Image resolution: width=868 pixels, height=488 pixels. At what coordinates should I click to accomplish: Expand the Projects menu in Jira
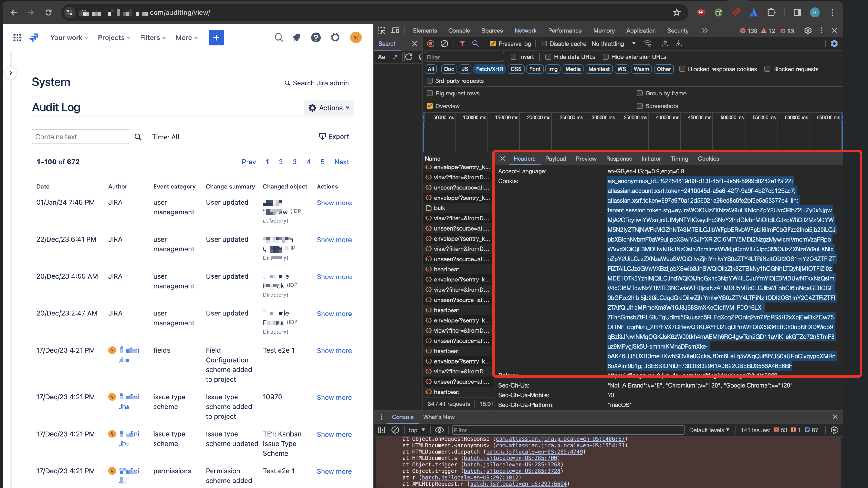coord(114,37)
